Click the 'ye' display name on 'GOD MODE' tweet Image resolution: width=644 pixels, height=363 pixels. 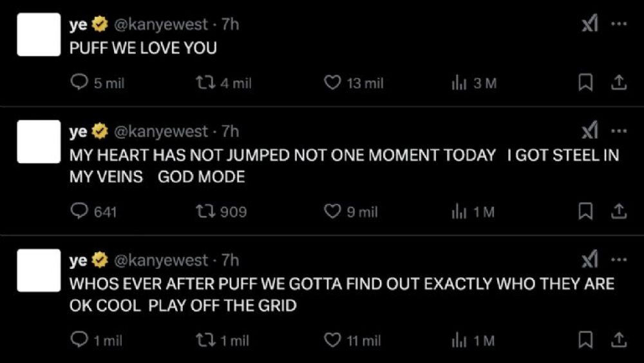pos(78,132)
